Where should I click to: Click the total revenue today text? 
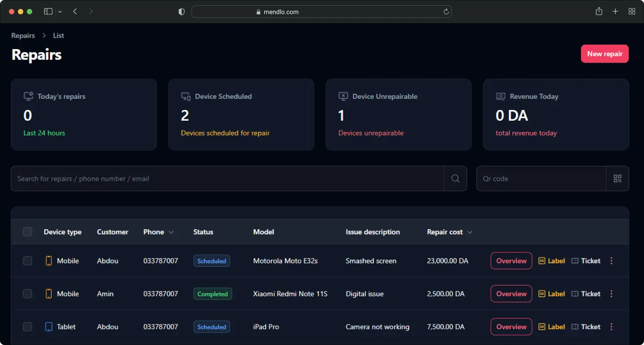526,133
